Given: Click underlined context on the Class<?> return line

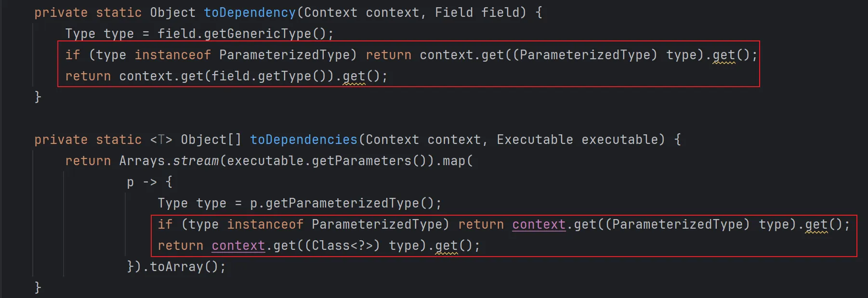Looking at the screenshot, I should 238,246.
